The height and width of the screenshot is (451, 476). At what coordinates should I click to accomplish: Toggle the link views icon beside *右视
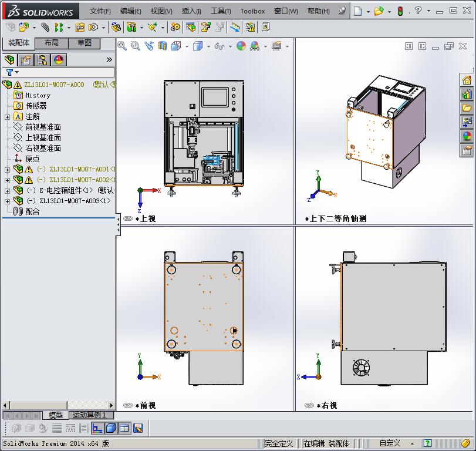coord(309,405)
